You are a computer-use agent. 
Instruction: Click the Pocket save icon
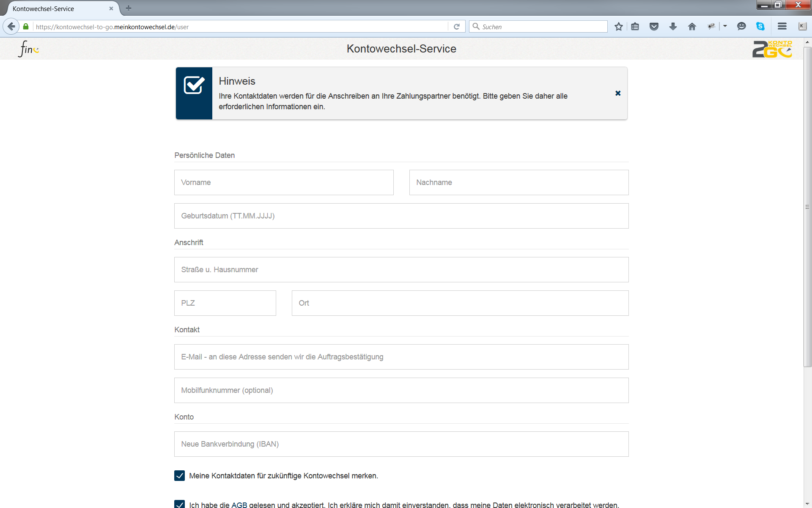[654, 27]
